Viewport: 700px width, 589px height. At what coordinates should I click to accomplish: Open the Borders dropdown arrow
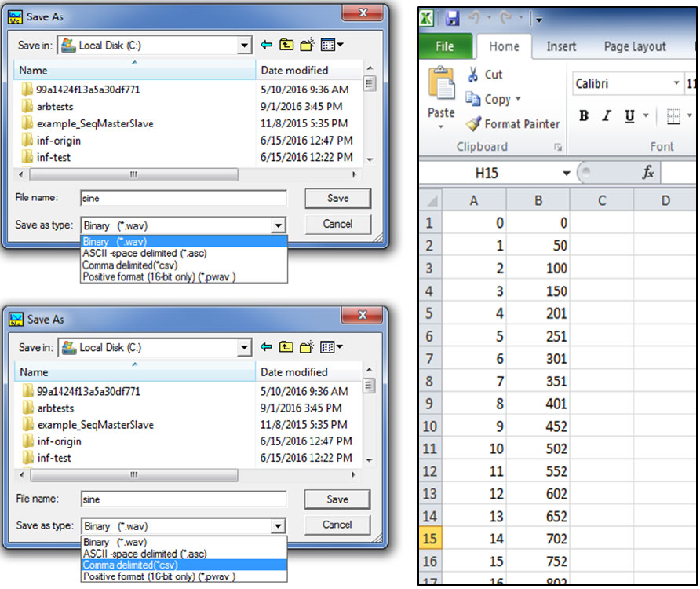point(689,116)
